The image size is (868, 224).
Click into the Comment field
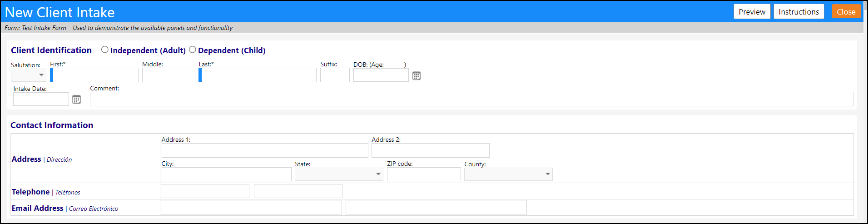(471, 99)
